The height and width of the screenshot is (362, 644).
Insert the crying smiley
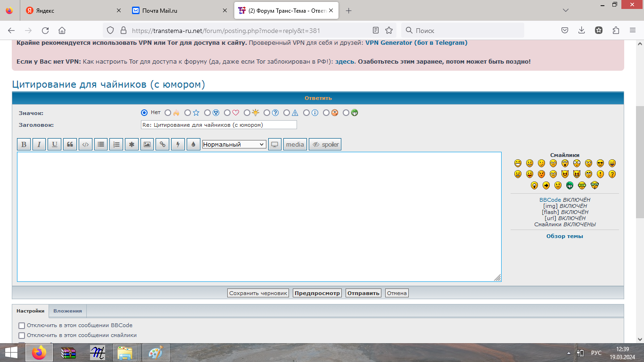coord(553,174)
